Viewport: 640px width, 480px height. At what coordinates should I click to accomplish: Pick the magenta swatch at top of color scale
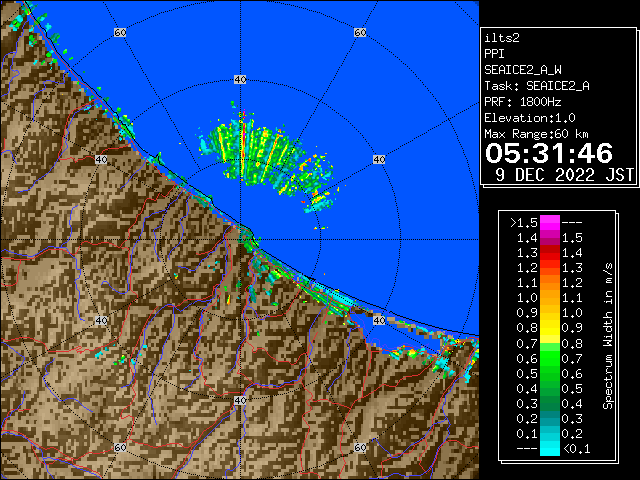[x=550, y=223]
